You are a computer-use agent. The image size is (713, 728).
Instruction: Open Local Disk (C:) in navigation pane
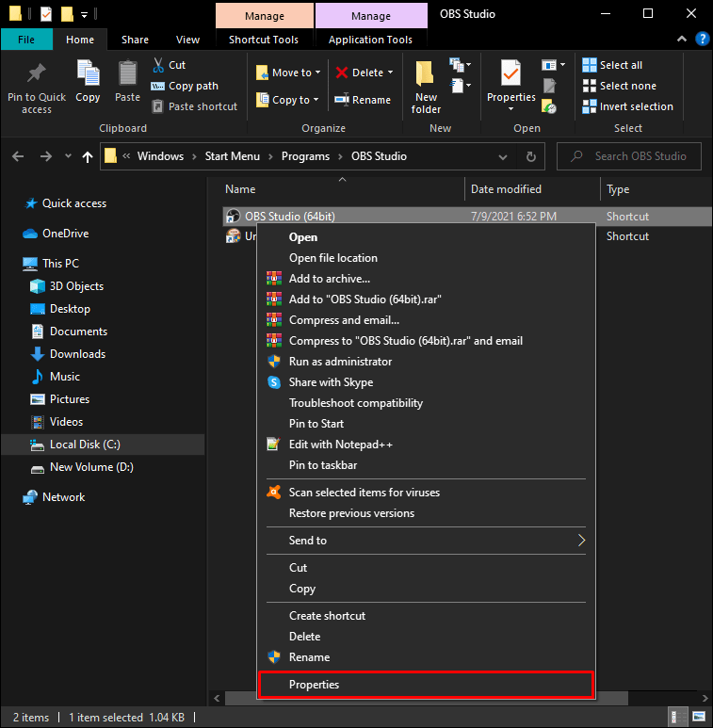pos(102,445)
